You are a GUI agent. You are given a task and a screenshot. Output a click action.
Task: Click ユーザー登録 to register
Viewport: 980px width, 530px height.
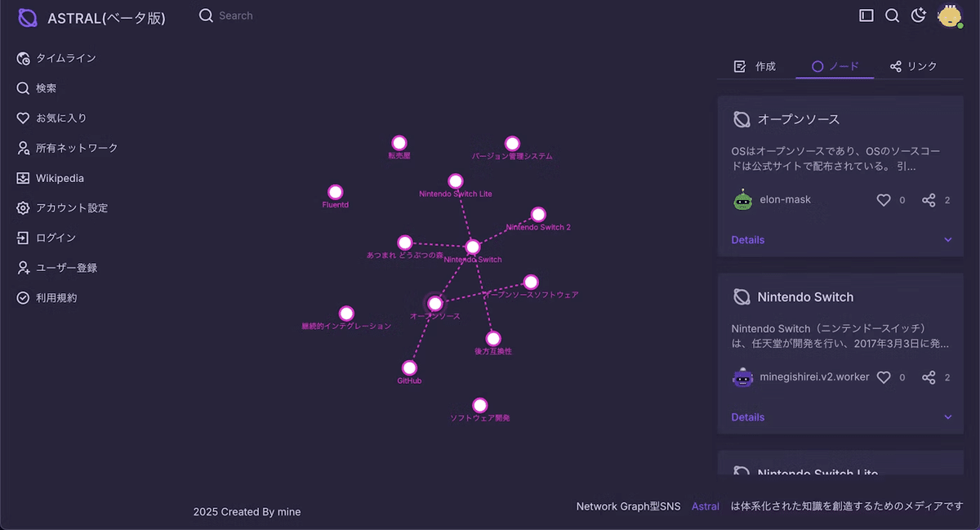tap(56, 268)
